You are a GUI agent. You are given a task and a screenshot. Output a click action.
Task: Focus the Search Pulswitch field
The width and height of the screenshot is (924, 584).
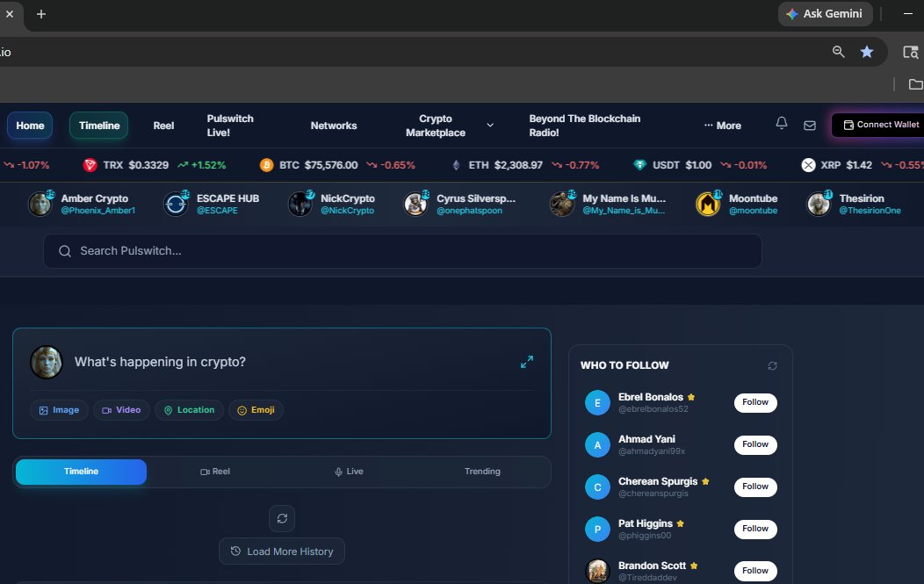click(x=402, y=251)
